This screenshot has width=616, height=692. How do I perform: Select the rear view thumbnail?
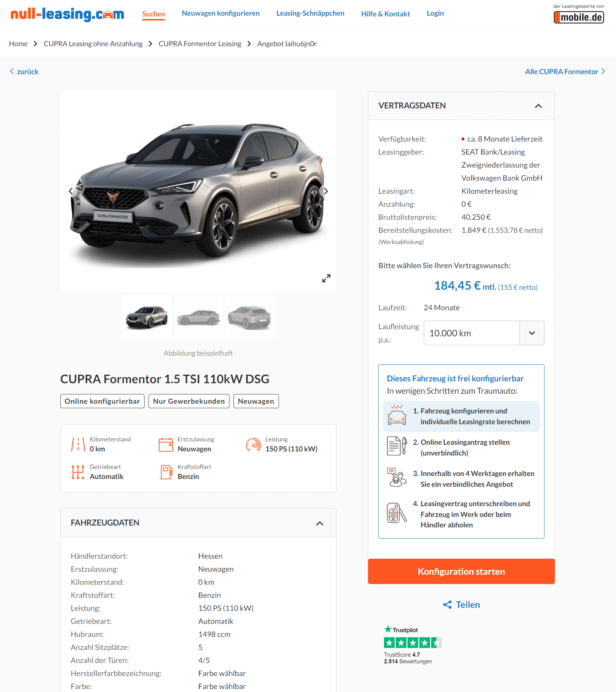point(250,317)
